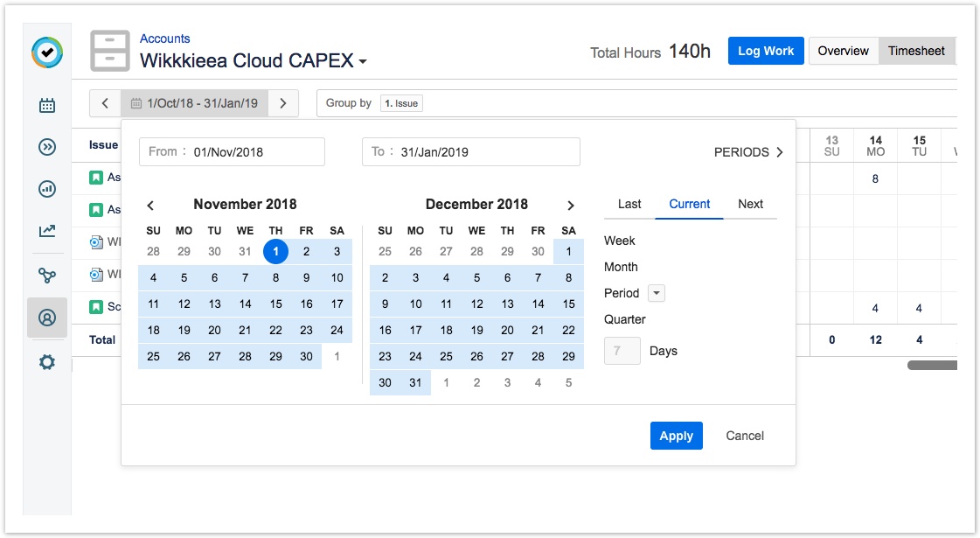Screen dimensions: 980x538
Task: Switch to the Last periods tab
Action: [629, 204]
